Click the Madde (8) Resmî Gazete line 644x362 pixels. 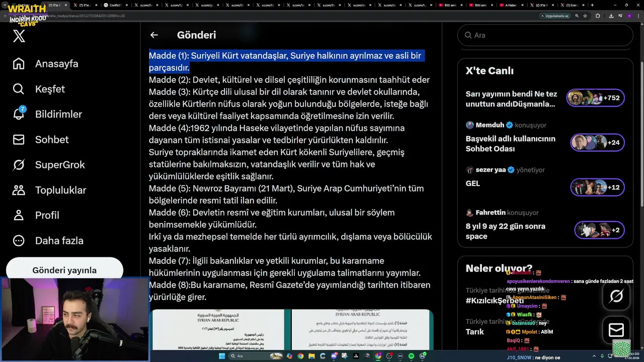pos(289,291)
